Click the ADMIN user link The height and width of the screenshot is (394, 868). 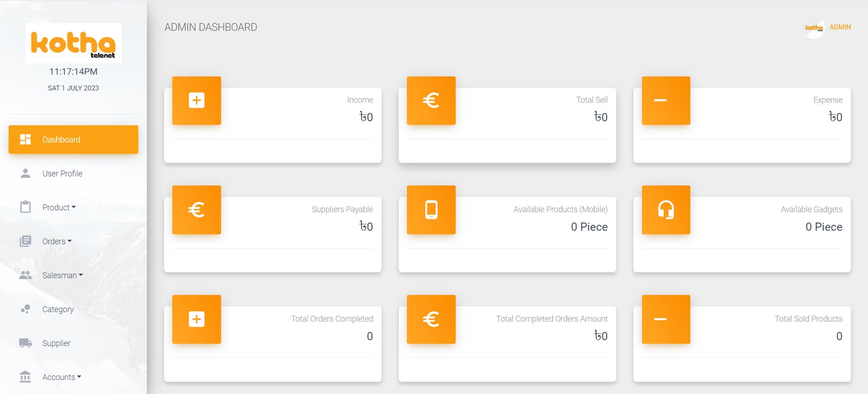click(x=840, y=27)
